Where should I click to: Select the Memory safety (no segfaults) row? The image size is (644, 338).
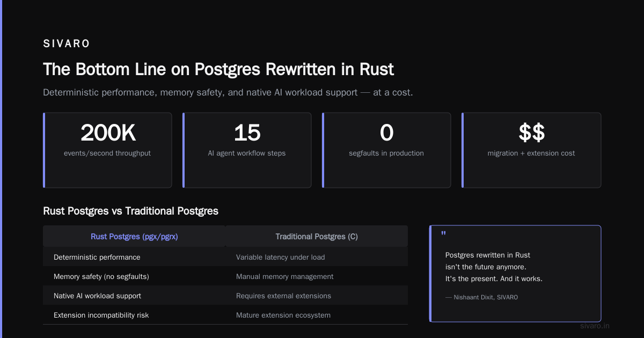coord(225,276)
